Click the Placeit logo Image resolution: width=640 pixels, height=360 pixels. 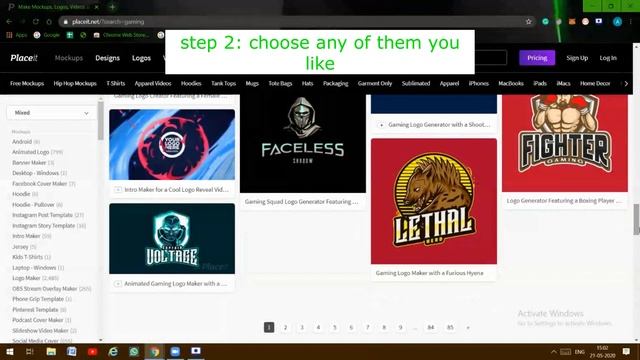click(24, 58)
